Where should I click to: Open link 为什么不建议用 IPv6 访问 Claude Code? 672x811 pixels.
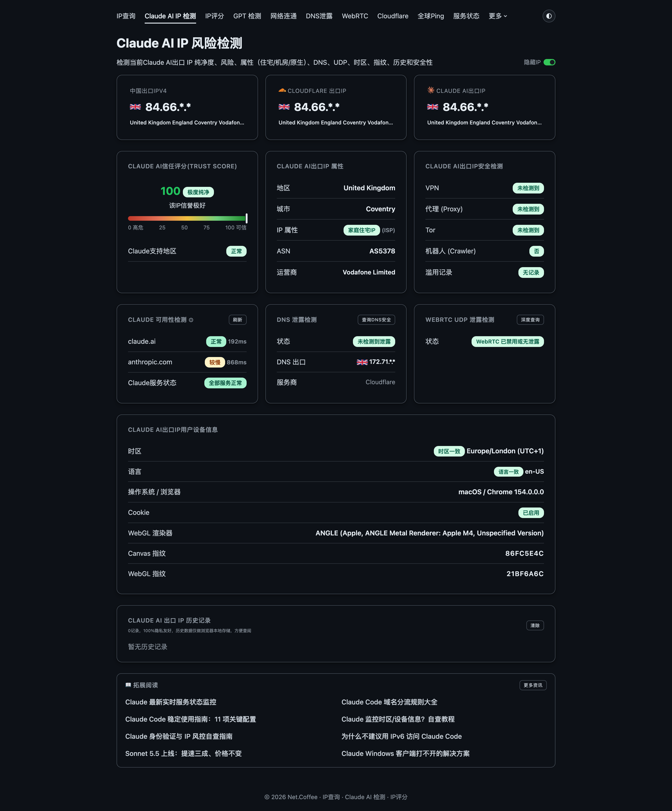click(x=401, y=736)
